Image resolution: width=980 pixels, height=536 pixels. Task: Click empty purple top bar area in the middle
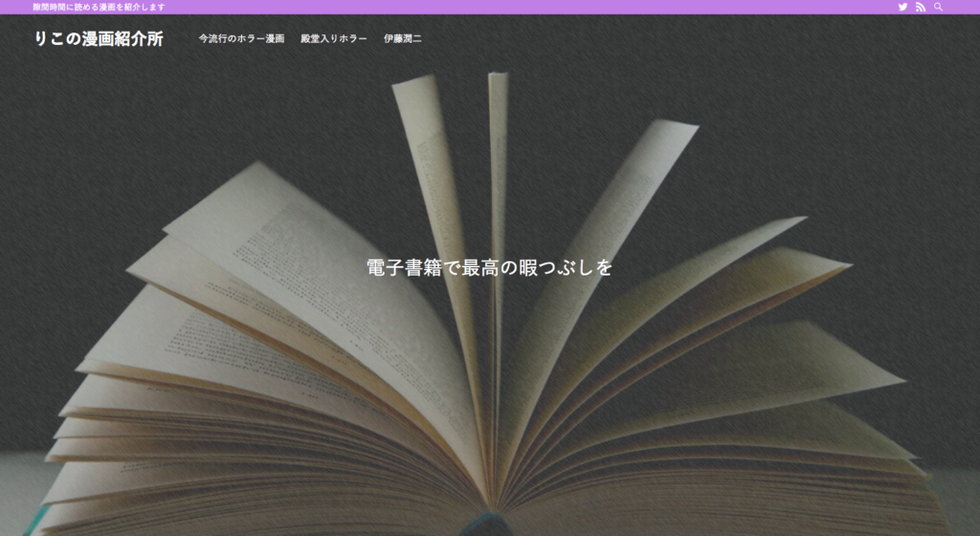(526, 7)
